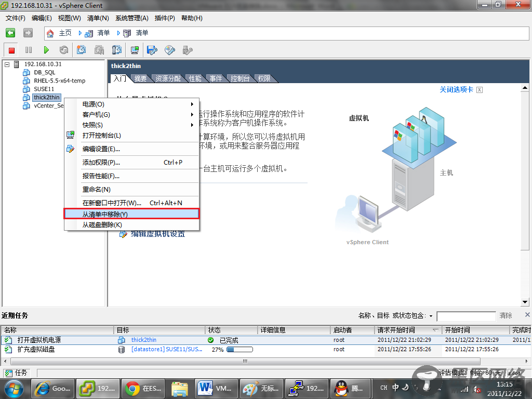Click the grey navigate Forward arrow
The image size is (532, 399).
click(x=28, y=33)
